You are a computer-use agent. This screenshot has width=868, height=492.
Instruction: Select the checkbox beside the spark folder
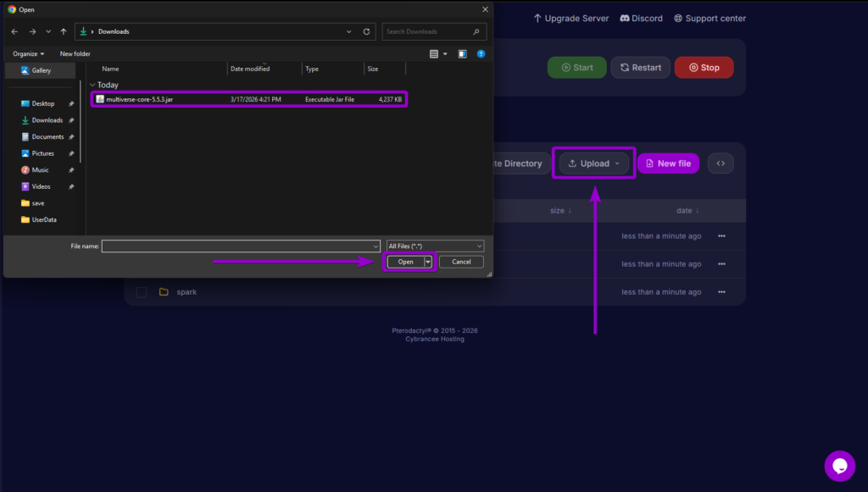point(141,291)
